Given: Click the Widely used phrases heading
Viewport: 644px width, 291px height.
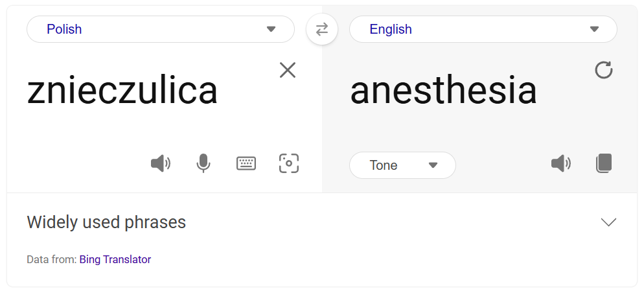Looking at the screenshot, I should pyautogui.click(x=106, y=222).
